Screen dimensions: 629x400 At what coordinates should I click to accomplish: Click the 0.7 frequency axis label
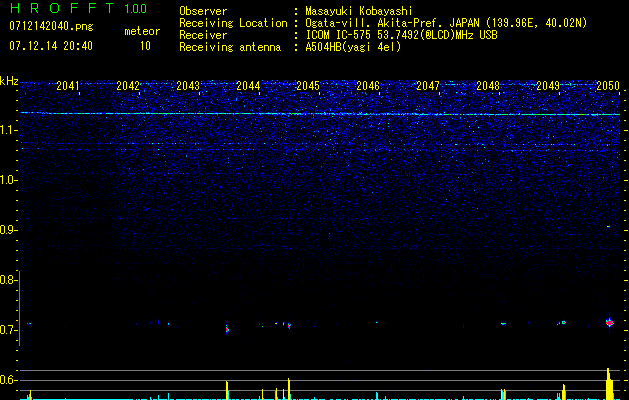pos(8,330)
